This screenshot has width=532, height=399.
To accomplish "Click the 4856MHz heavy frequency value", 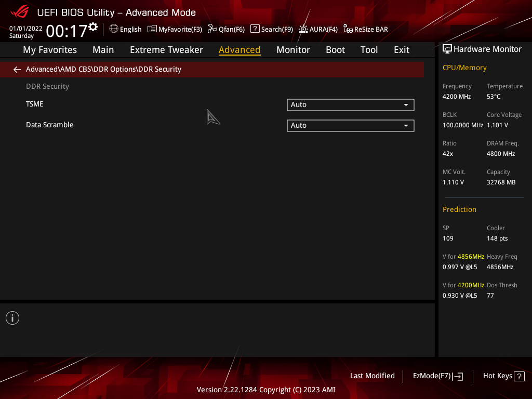I will click(500, 267).
